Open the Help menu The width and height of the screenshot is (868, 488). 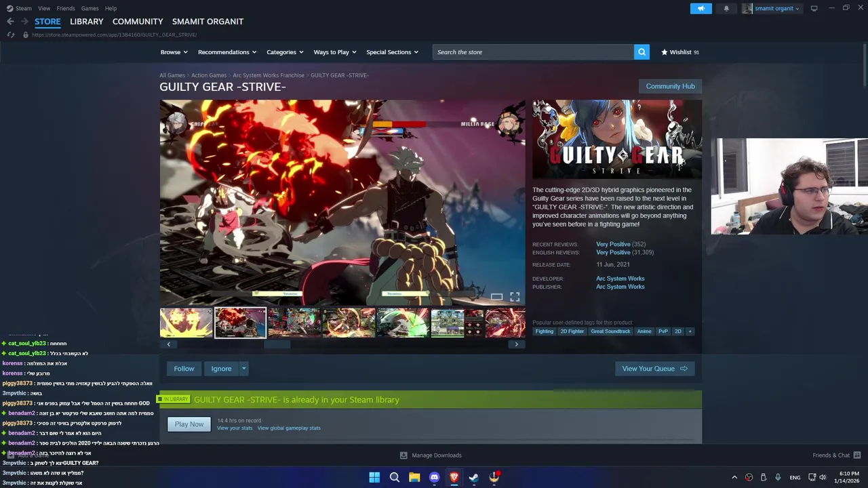pyautogui.click(x=111, y=8)
